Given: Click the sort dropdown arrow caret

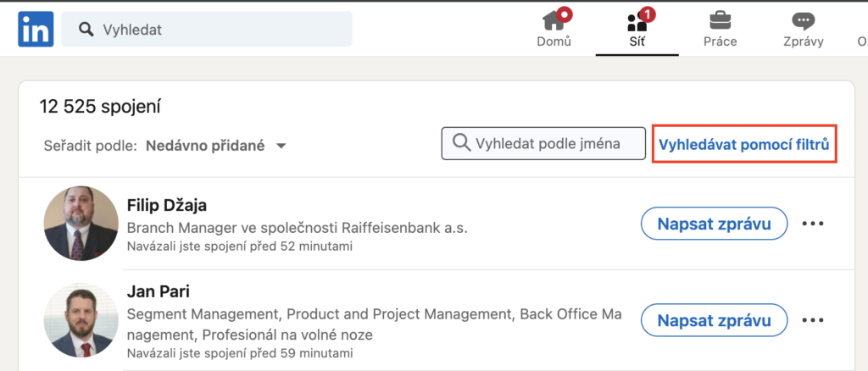Looking at the screenshot, I should tap(281, 147).
